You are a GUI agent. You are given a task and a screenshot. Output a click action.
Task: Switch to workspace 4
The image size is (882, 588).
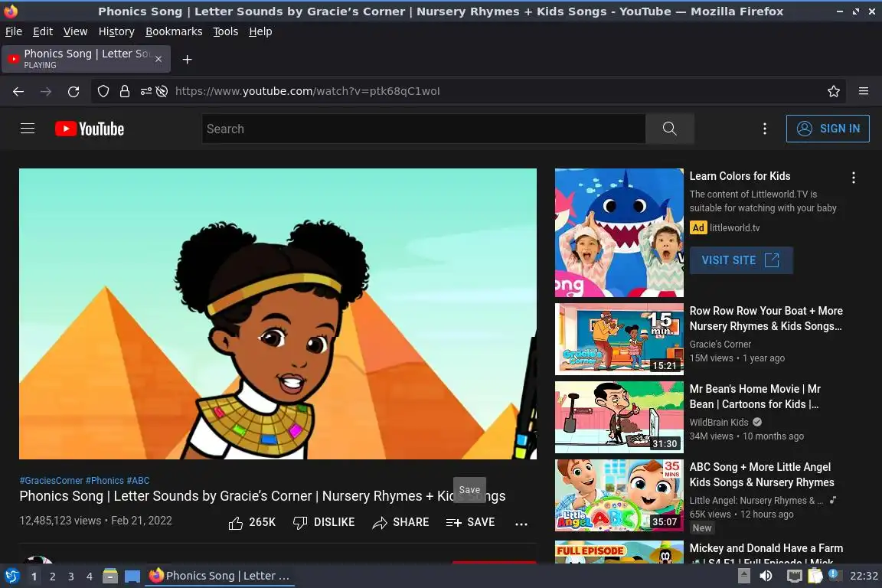click(89, 577)
